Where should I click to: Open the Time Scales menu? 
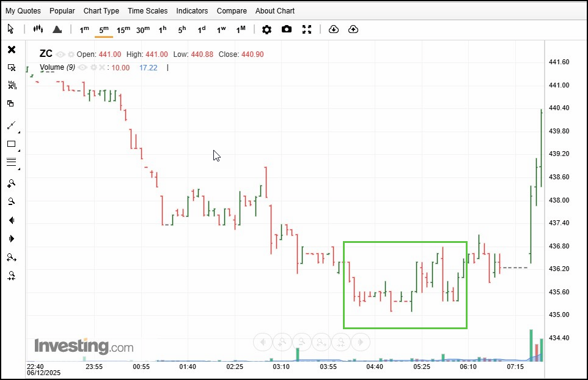[x=148, y=11]
